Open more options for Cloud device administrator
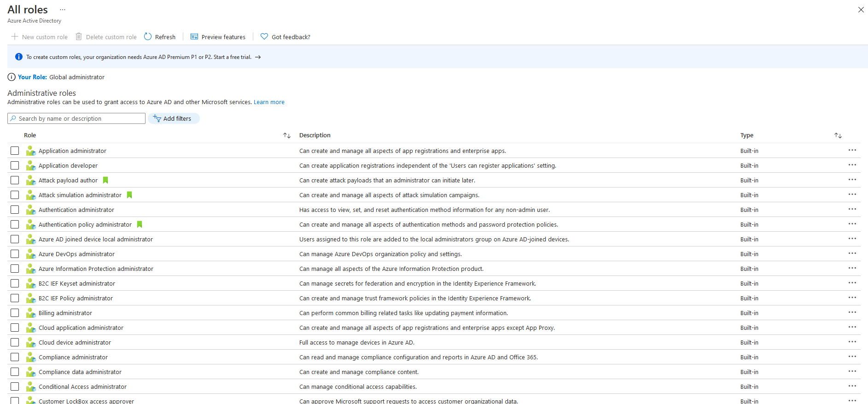The image size is (868, 404). pyautogui.click(x=852, y=342)
